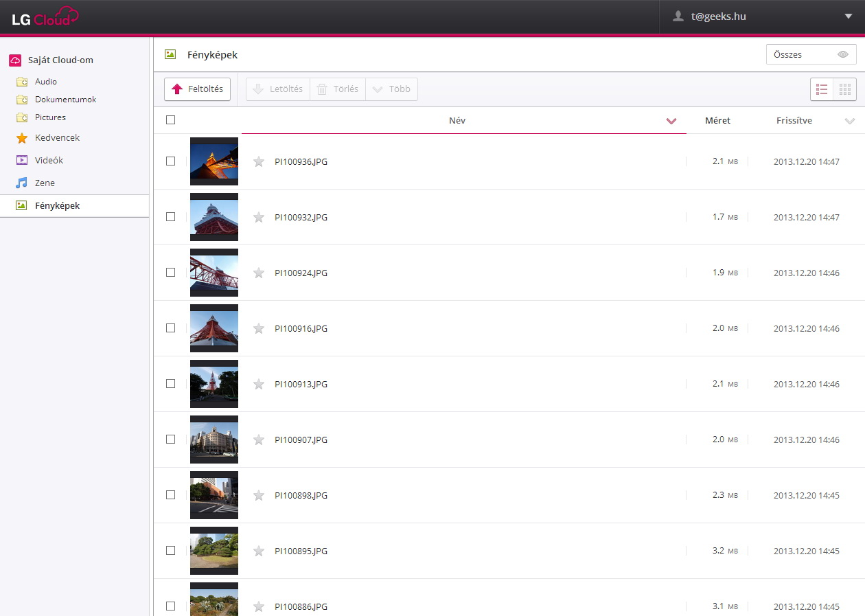The width and height of the screenshot is (865, 616).
Task: Select checkbox for PI100916.JPG
Action: pyautogui.click(x=170, y=328)
